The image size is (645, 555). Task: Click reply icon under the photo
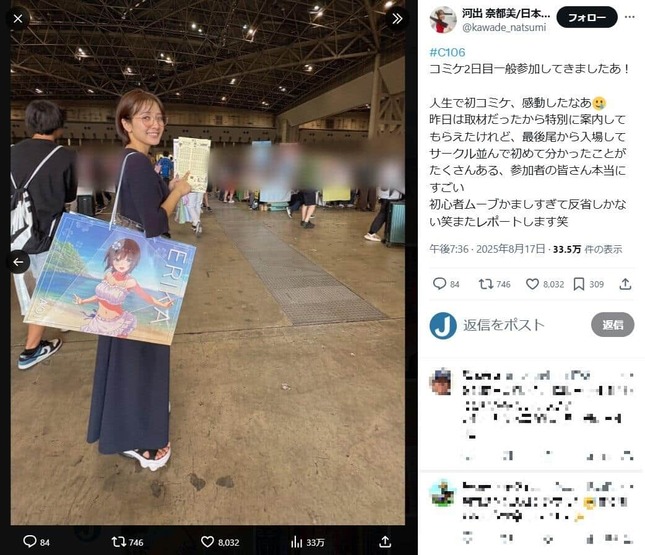click(x=30, y=541)
